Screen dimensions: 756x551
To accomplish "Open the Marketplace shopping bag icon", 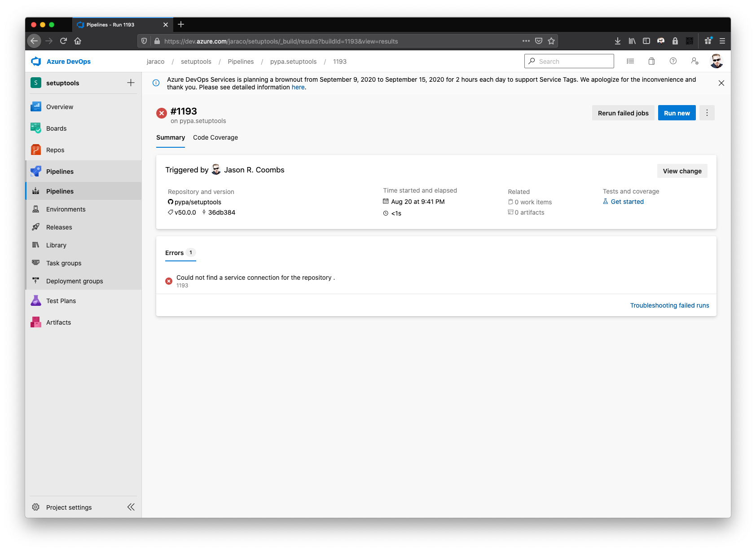I will pyautogui.click(x=651, y=61).
